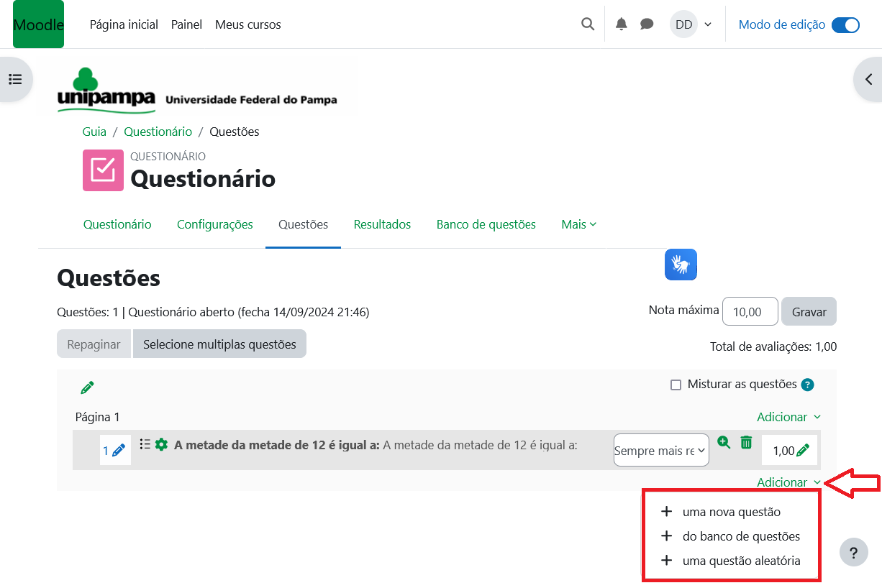The image size is (882, 588).
Task: Open the messages chat bubble icon
Action: point(647,24)
